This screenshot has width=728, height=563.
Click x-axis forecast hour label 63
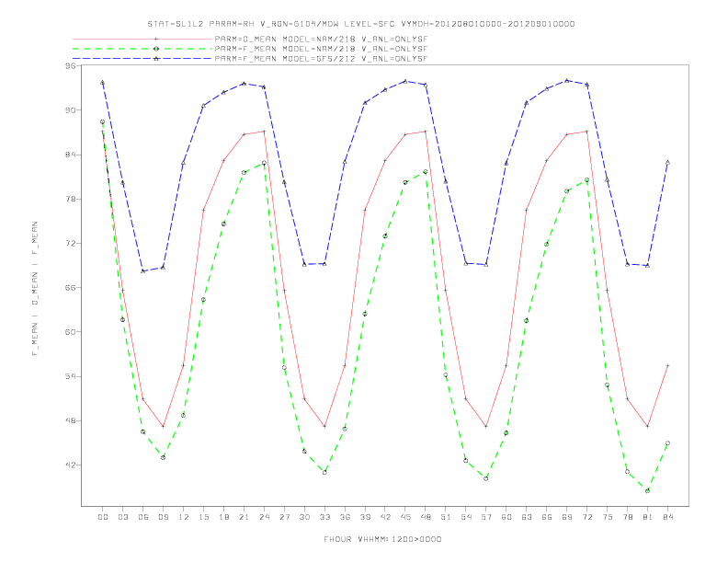point(527,517)
